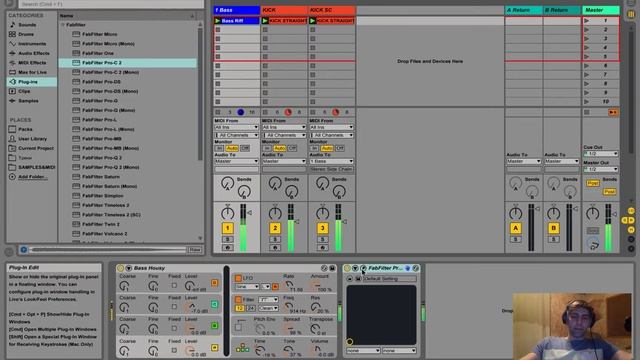Open User Library in Places
Screen dimensions: 640x360
(x=32, y=139)
